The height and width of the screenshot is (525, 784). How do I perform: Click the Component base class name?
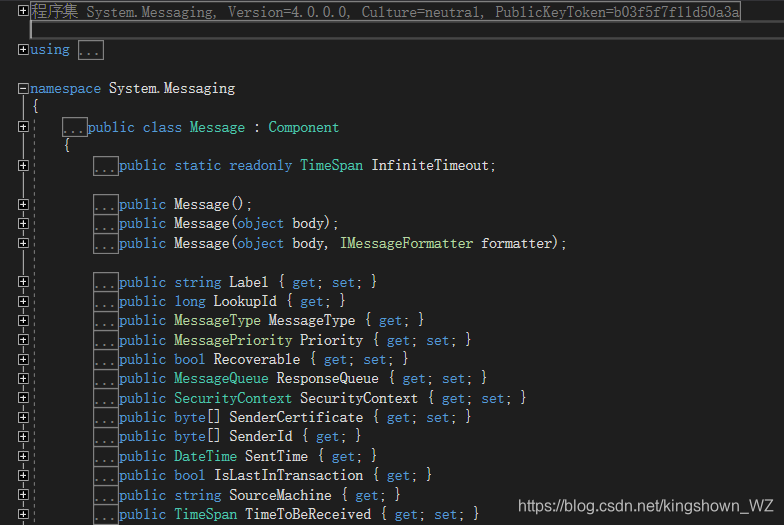304,128
